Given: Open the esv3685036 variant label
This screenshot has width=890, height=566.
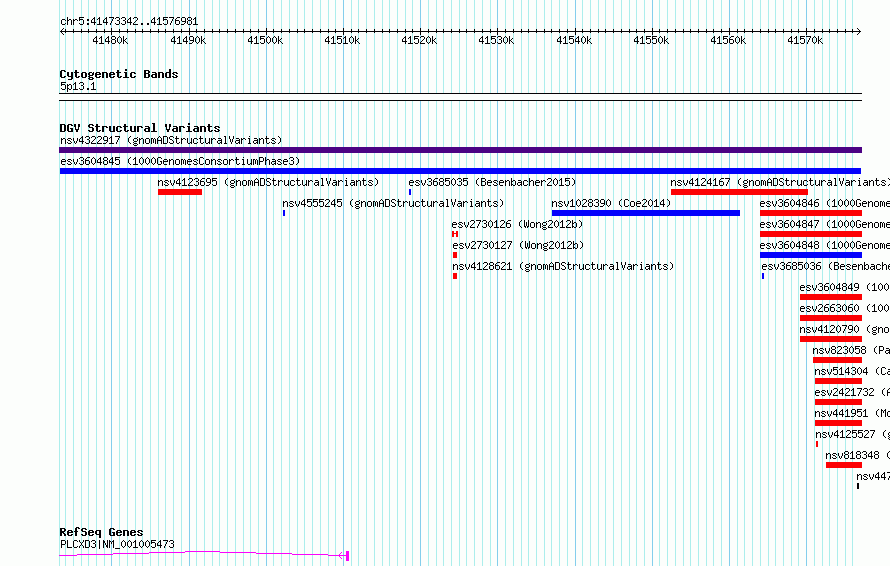Looking at the screenshot, I should click(825, 266).
